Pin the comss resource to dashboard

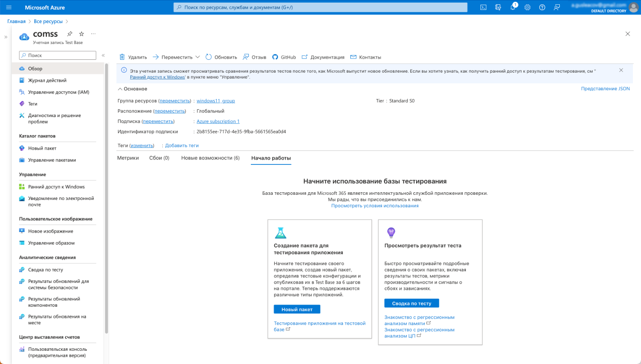point(70,34)
